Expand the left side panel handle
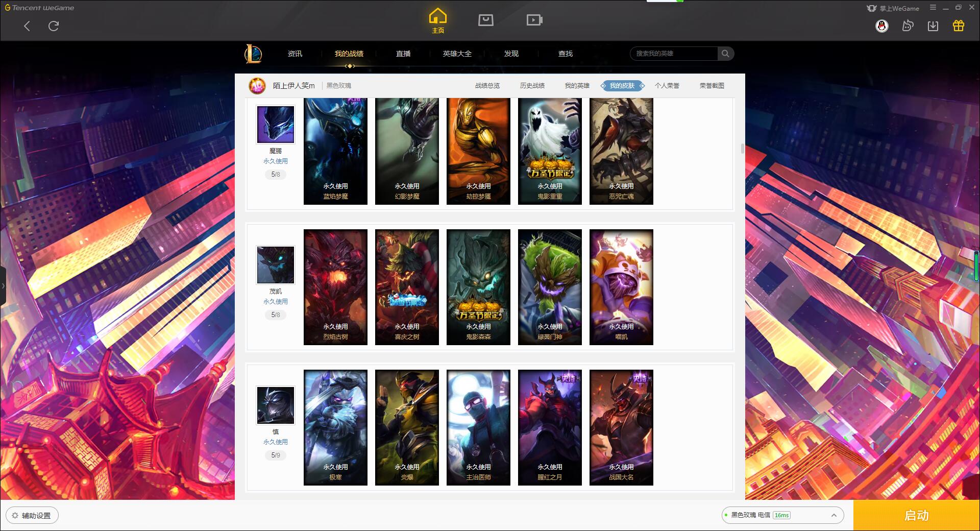This screenshot has width=980, height=531. tap(3, 286)
